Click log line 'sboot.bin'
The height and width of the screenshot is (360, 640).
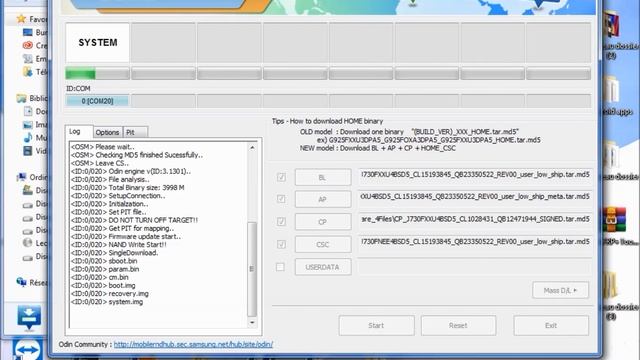point(104,261)
